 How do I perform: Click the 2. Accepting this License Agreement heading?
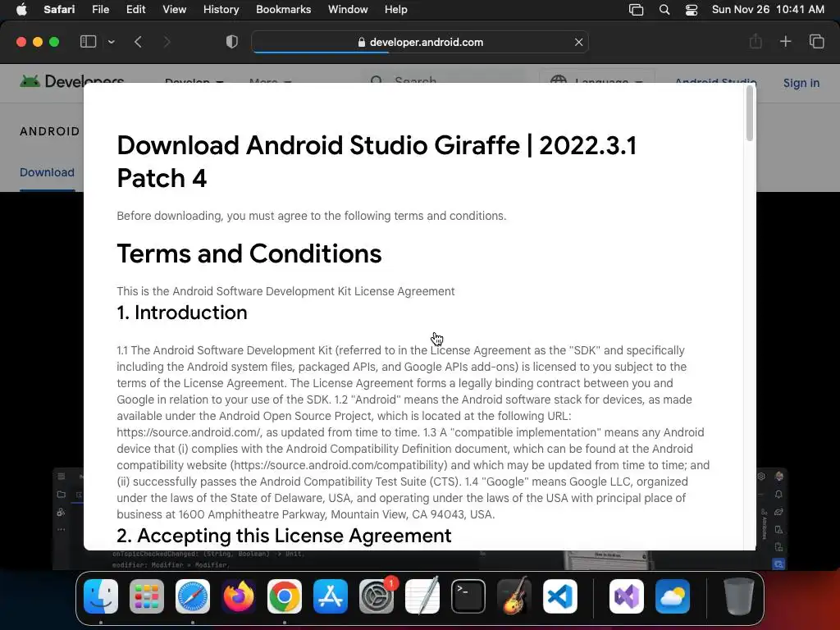pos(284,535)
